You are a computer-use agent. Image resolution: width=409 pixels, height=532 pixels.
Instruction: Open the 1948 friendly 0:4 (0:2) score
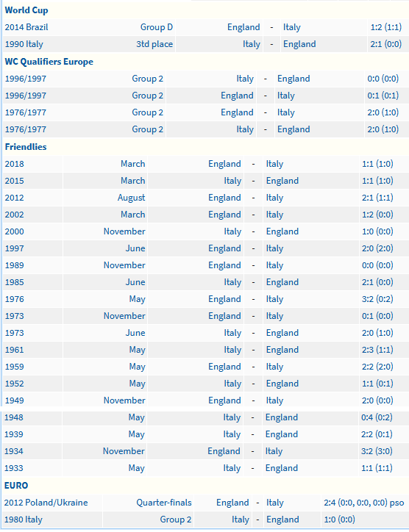[377, 417]
